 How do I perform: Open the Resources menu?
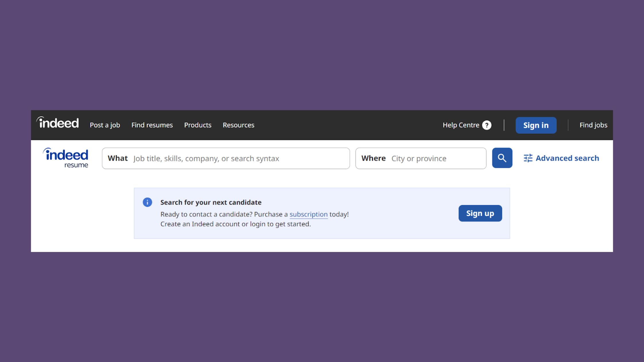click(x=239, y=125)
